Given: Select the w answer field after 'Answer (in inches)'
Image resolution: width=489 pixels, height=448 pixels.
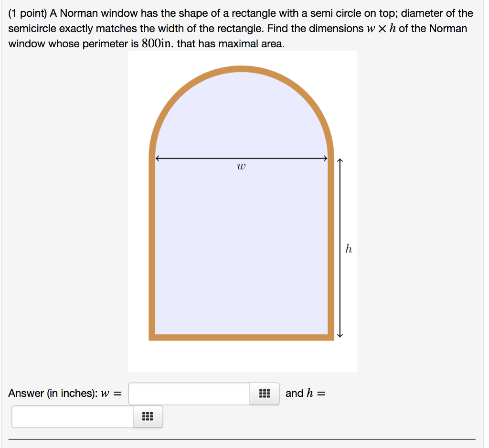Looking at the screenshot, I should coord(189,393).
